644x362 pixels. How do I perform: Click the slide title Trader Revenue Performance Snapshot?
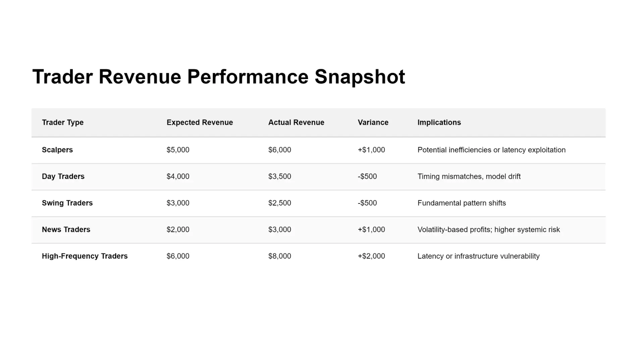coord(218,77)
